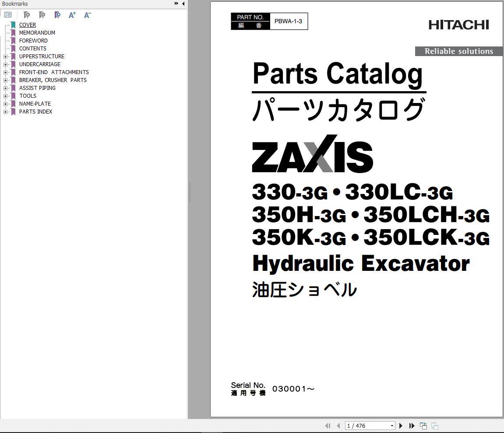Click the serial number 030001~ text
This screenshot has width=504, height=433.
coord(293,389)
